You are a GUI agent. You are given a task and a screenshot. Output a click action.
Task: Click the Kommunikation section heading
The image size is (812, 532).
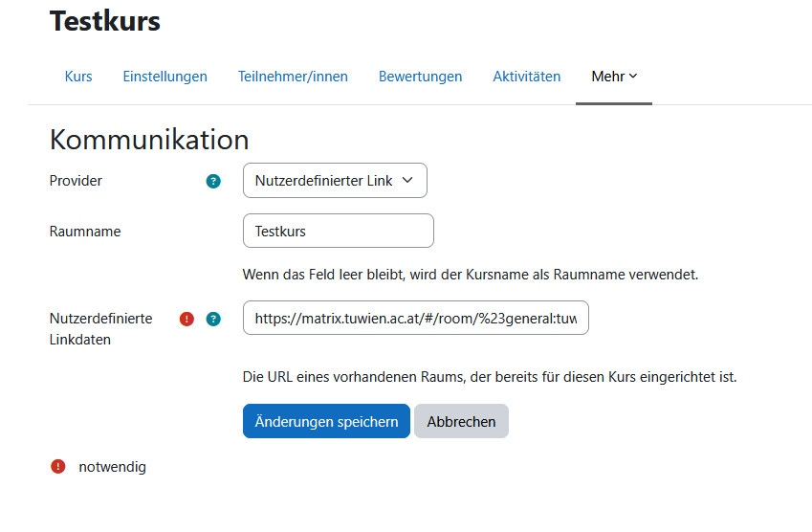[x=149, y=140]
